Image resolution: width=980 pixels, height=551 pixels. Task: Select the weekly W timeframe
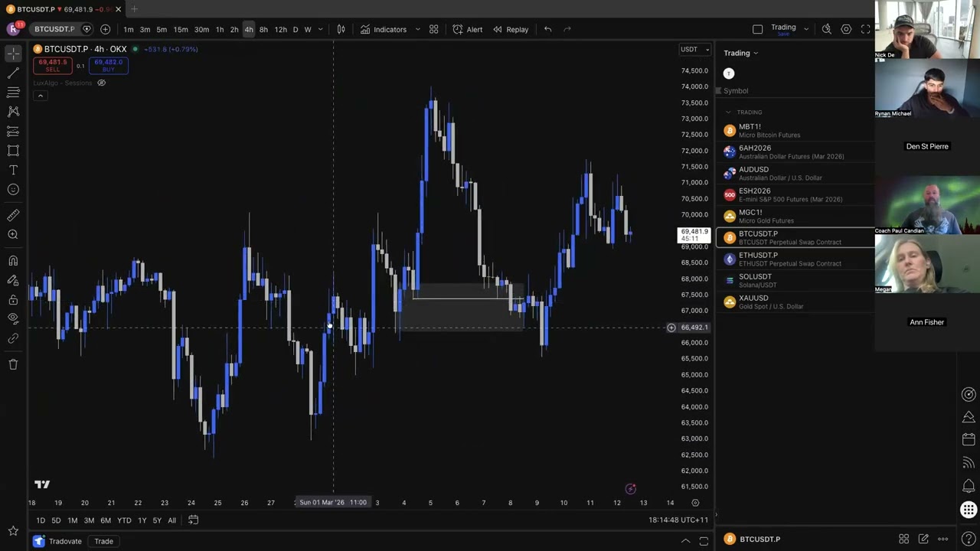coord(308,29)
